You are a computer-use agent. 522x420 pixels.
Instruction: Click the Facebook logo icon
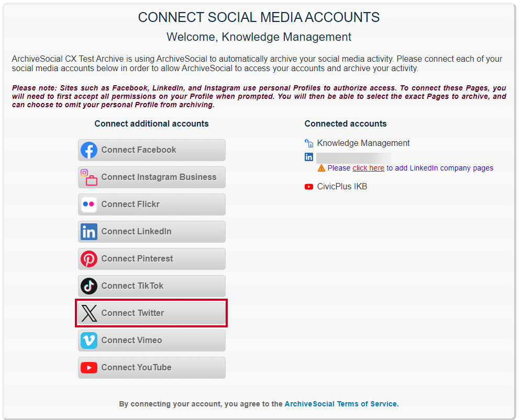(89, 150)
